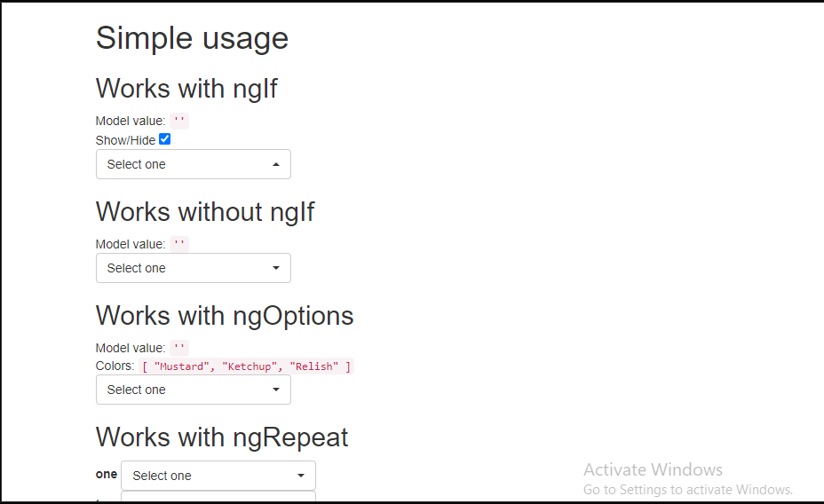Click the Simple usage heading

[x=192, y=38]
